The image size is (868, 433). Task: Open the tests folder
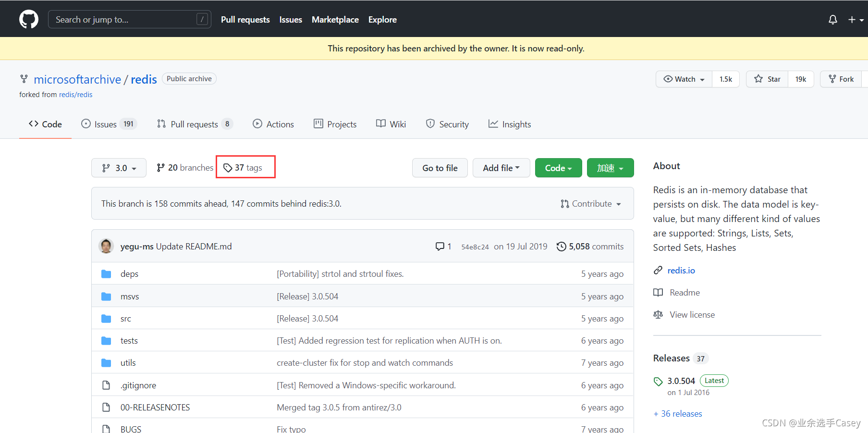pyautogui.click(x=129, y=341)
